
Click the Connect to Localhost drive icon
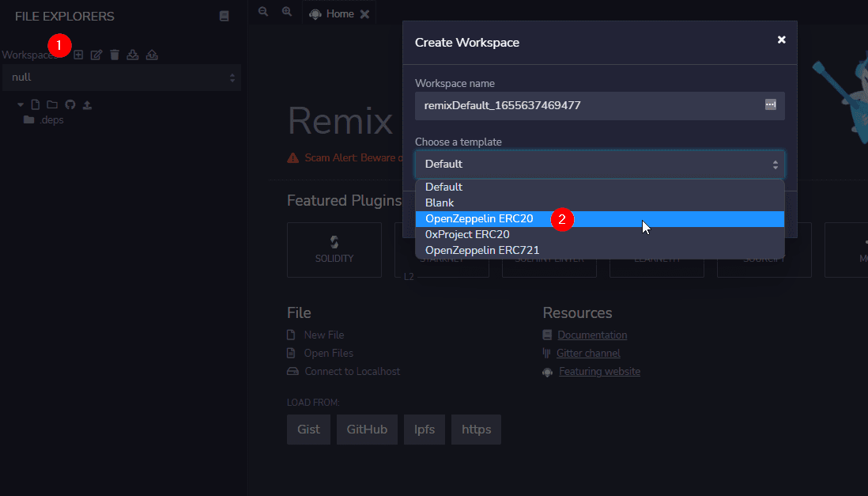click(292, 371)
